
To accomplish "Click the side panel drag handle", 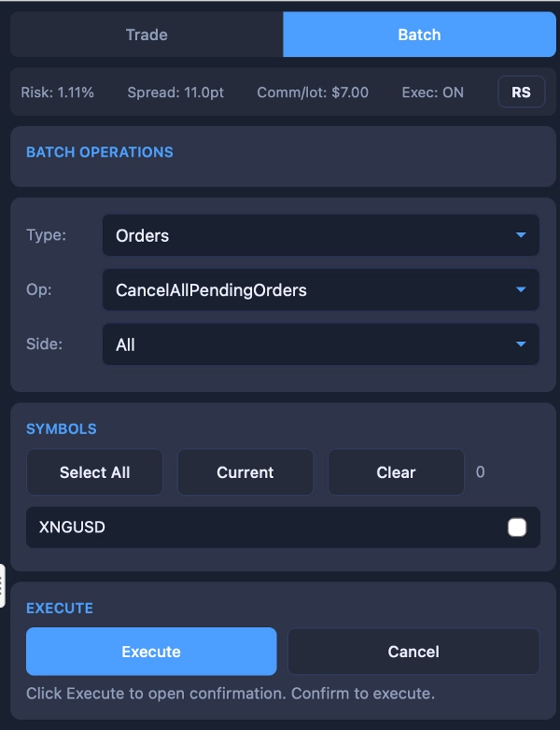I will (3, 585).
